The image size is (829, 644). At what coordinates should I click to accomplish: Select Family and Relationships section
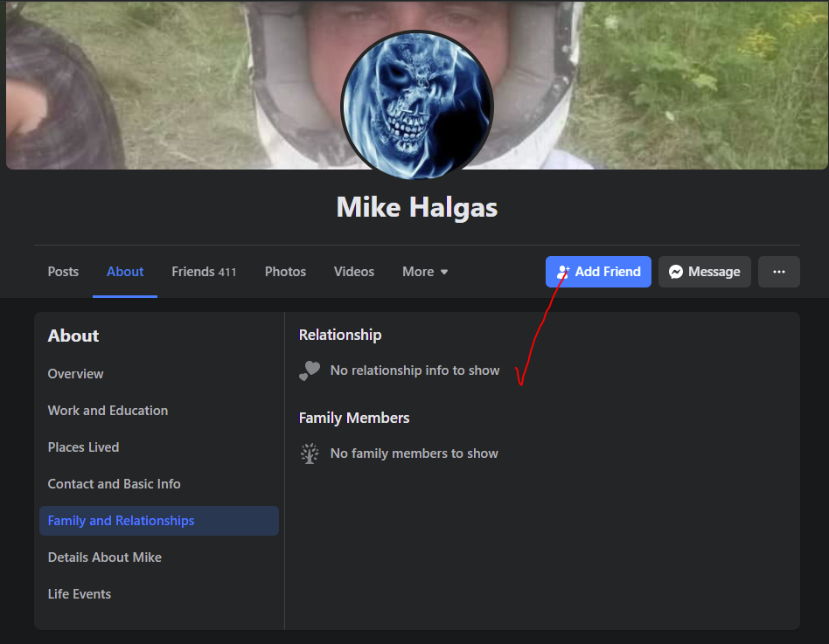tap(158, 521)
